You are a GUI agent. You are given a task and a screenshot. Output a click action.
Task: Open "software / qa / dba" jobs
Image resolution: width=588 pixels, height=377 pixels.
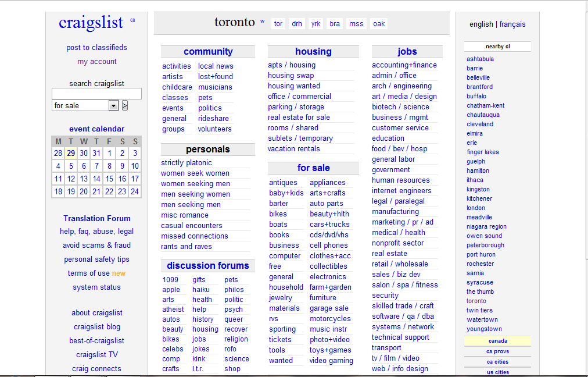click(403, 316)
